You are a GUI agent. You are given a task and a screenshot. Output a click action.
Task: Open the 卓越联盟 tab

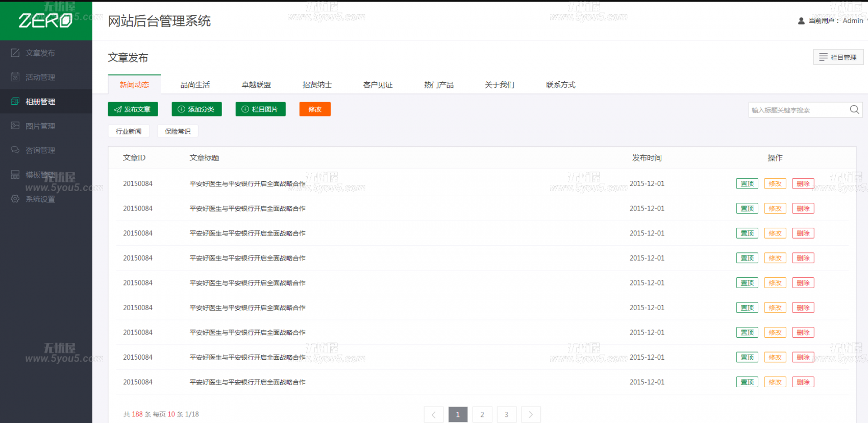[x=256, y=85]
